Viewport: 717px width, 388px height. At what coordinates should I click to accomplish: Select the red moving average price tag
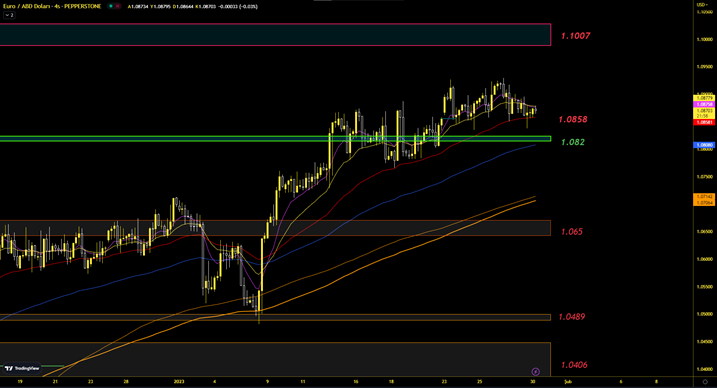[704, 122]
